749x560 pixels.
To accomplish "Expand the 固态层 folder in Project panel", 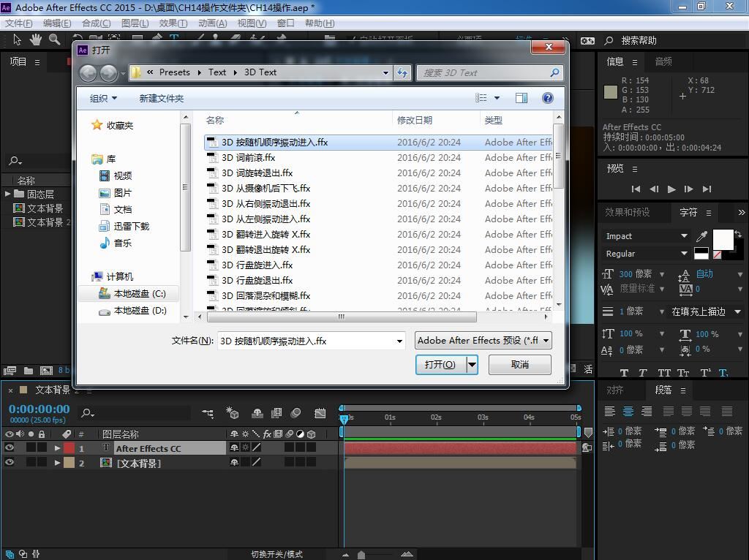I will tap(7, 194).
